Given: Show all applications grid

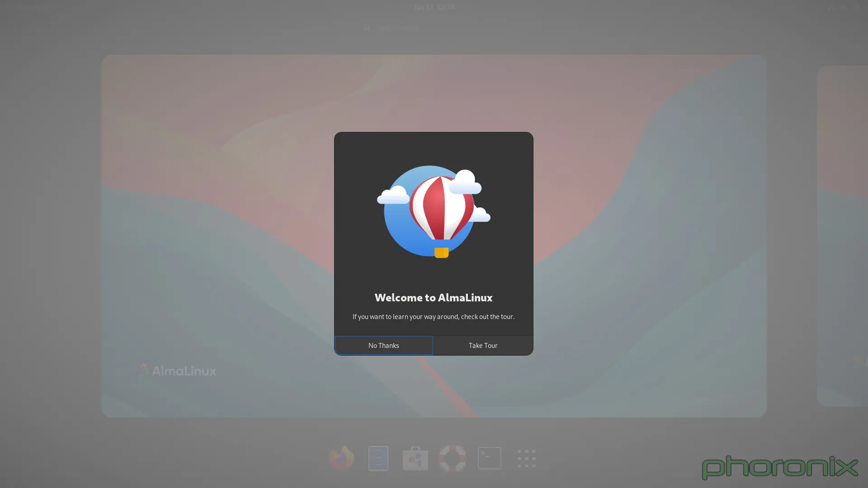Looking at the screenshot, I should coord(527,458).
